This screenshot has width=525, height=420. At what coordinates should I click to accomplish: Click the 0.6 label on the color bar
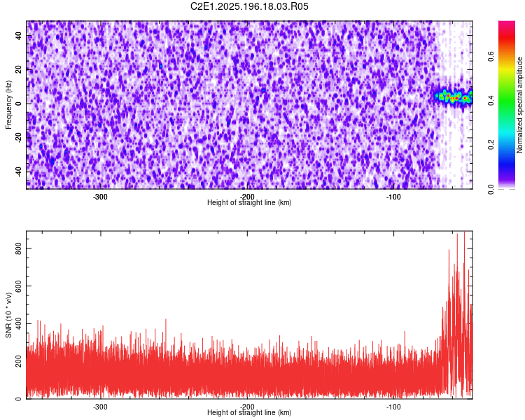click(x=491, y=56)
